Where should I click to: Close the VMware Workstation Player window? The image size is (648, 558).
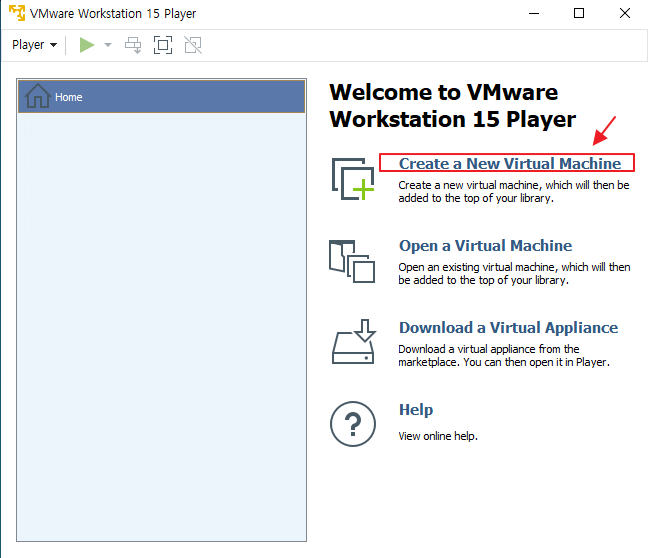pos(625,13)
